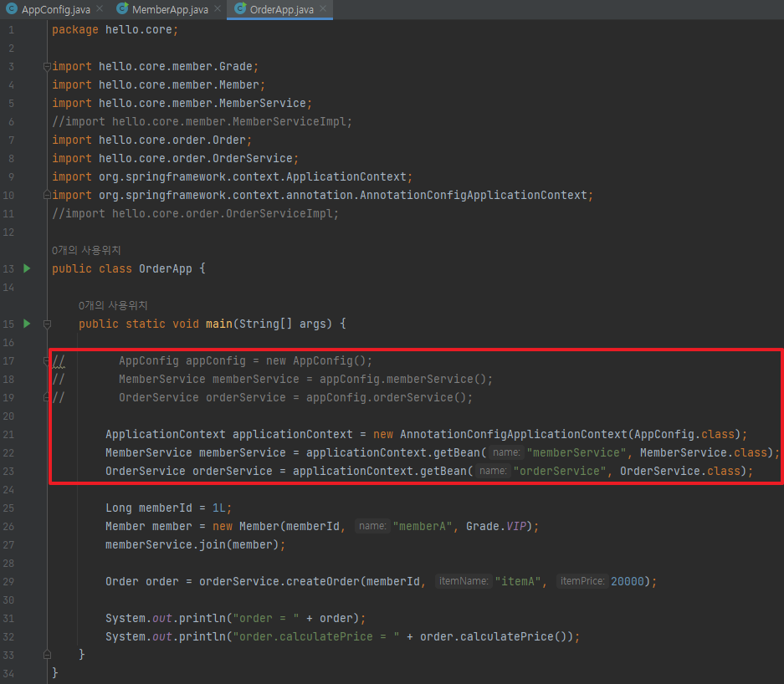Click the ApplicationContext import on line 9
This screenshot has height=684, width=784.
pos(253,177)
